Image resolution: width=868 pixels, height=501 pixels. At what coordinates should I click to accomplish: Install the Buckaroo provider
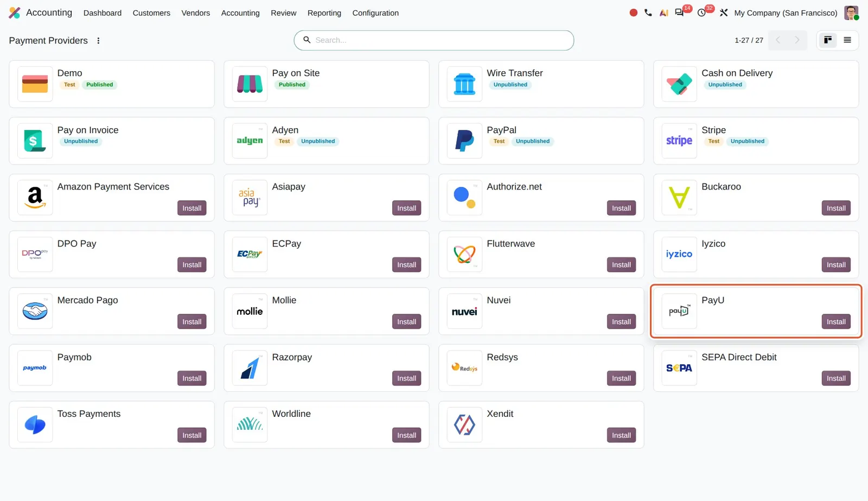point(836,208)
